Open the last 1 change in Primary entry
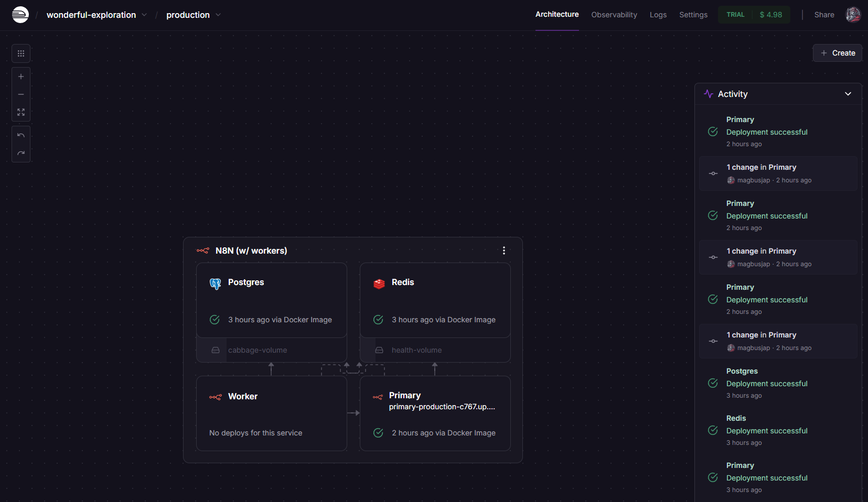This screenshot has width=868, height=502. (778, 341)
